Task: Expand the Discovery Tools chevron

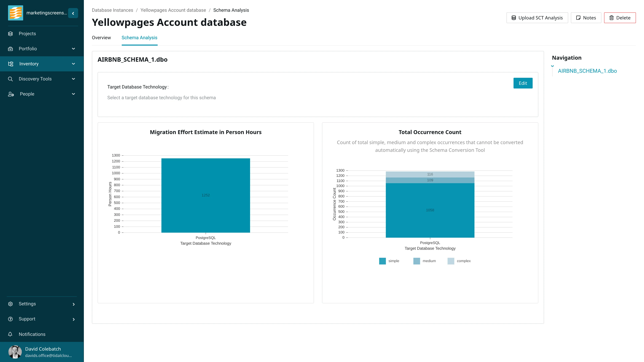Action: point(73,79)
